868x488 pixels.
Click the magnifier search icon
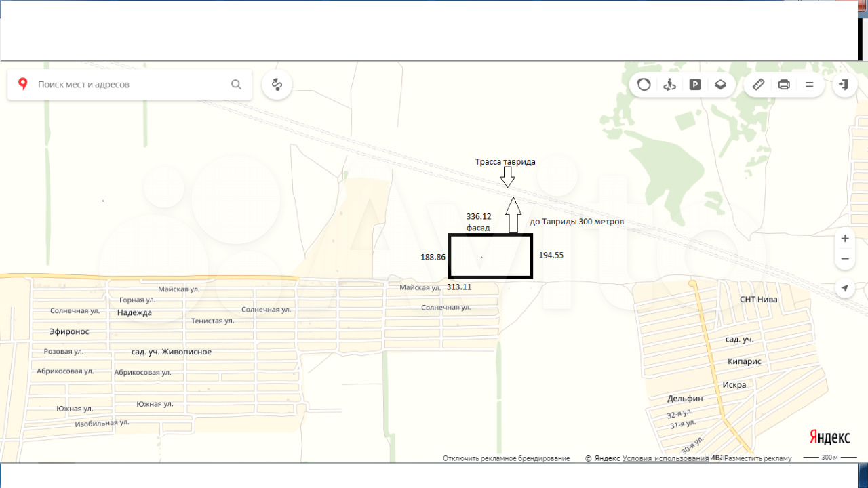236,85
